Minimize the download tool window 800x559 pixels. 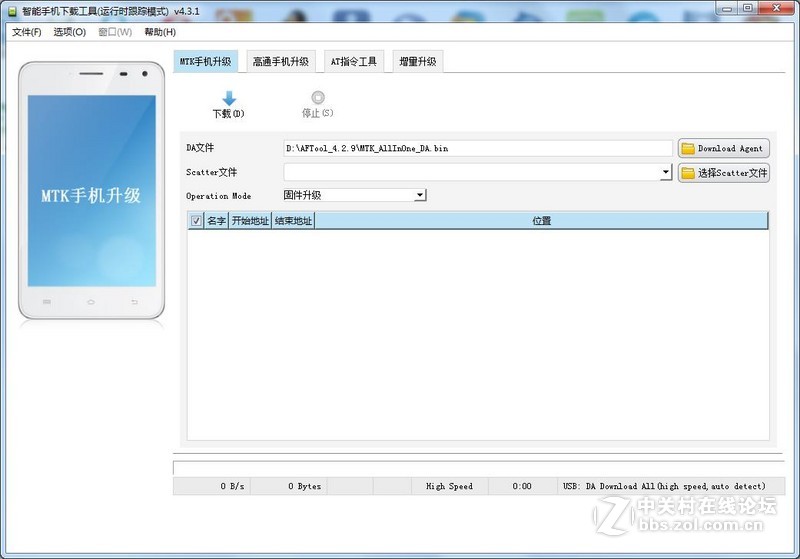[x=727, y=8]
